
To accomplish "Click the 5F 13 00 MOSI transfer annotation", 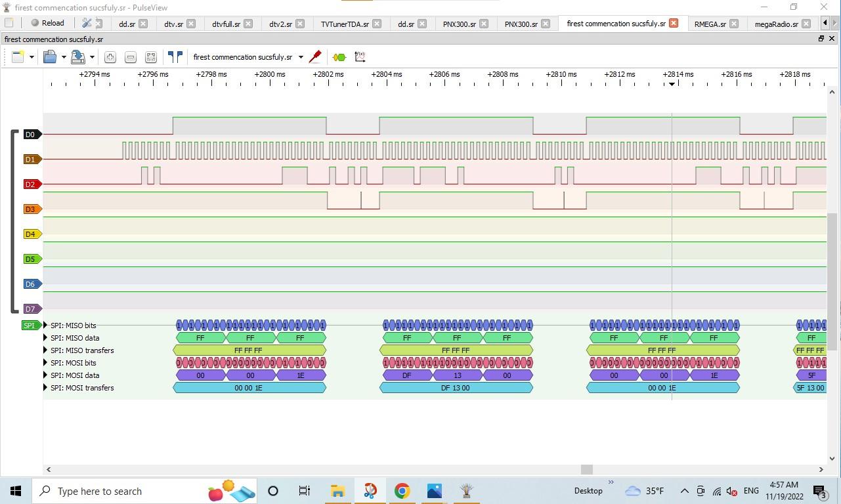I will (x=810, y=388).
